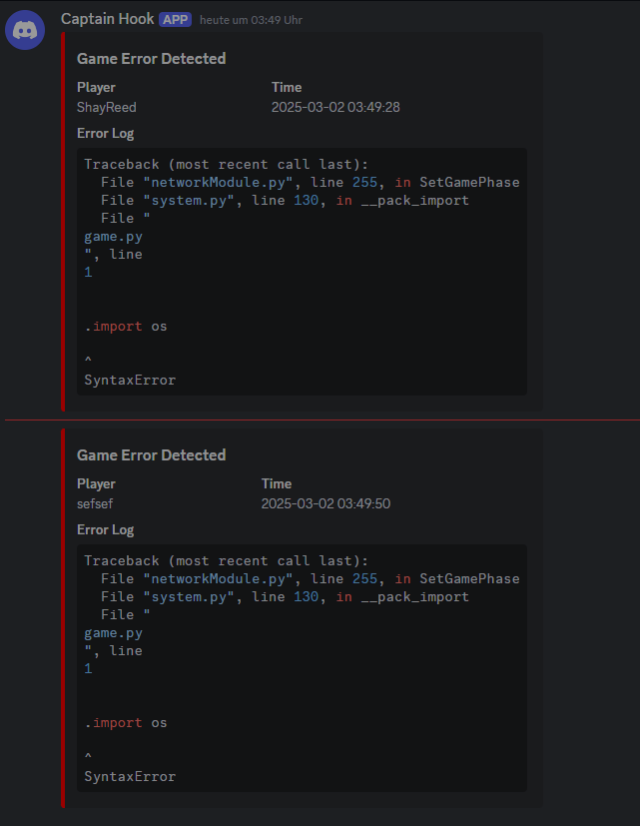Screen dimensions: 640x826
Task: Click the Discord Clyde icon on the avatar
Action: 25,29
